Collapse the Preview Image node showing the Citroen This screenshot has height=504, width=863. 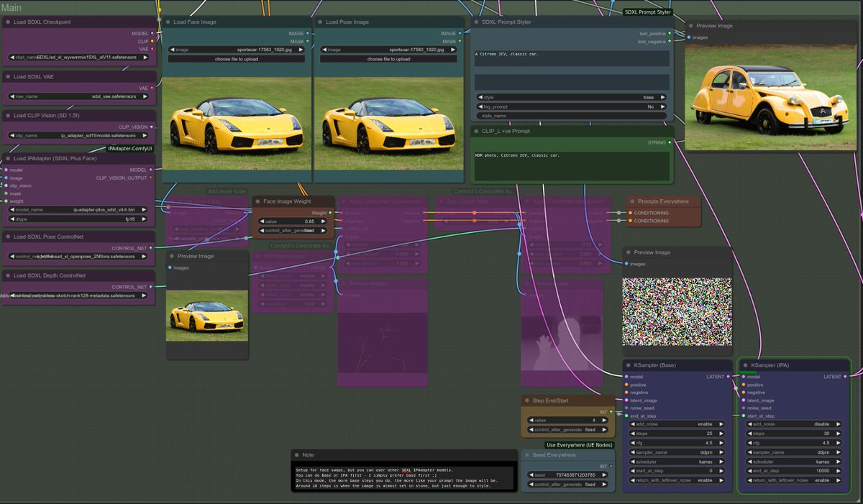click(690, 26)
